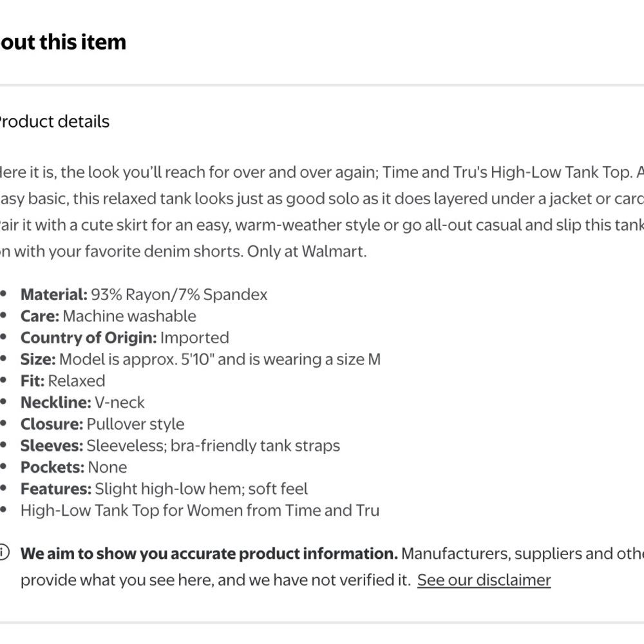The width and height of the screenshot is (644, 644).
Task: Select the Features: Slight high-low hem line
Action: (x=164, y=489)
